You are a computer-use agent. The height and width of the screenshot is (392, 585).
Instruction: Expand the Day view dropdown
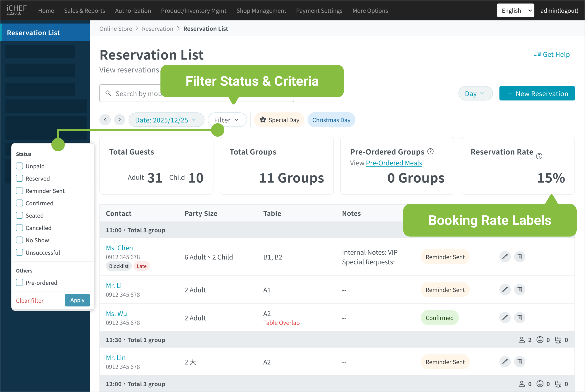[475, 93]
